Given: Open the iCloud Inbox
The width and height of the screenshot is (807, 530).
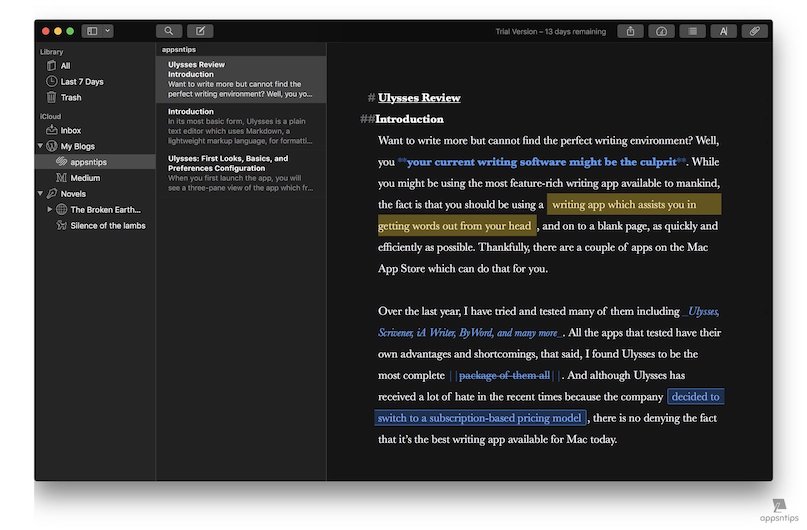Looking at the screenshot, I should [x=71, y=130].
